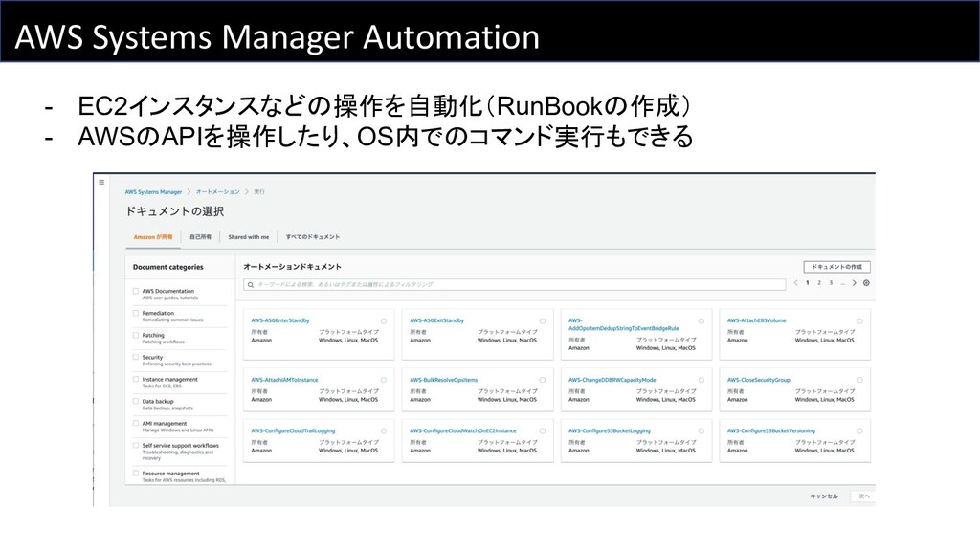Focus the document keyword search field
This screenshot has height=551, width=980.
click(514, 285)
